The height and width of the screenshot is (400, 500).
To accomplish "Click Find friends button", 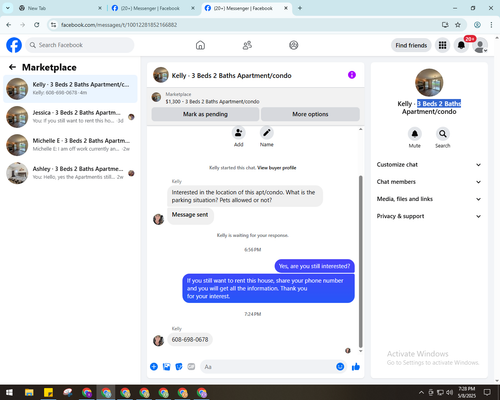I will click(x=411, y=45).
